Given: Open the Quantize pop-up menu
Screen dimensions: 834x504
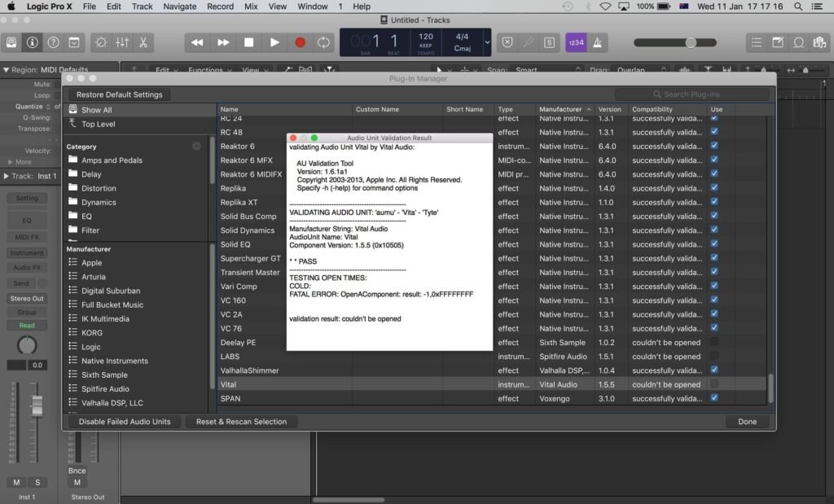Looking at the screenshot, I should tap(48, 107).
